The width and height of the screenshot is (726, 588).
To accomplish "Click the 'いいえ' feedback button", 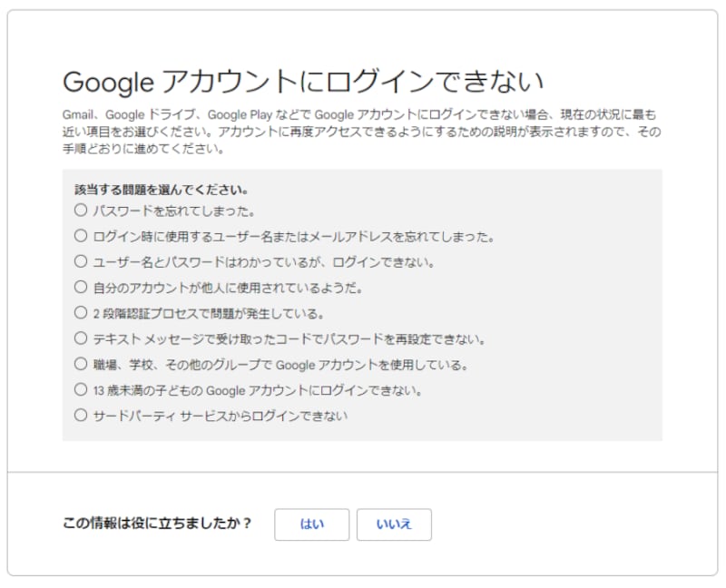I will (394, 524).
